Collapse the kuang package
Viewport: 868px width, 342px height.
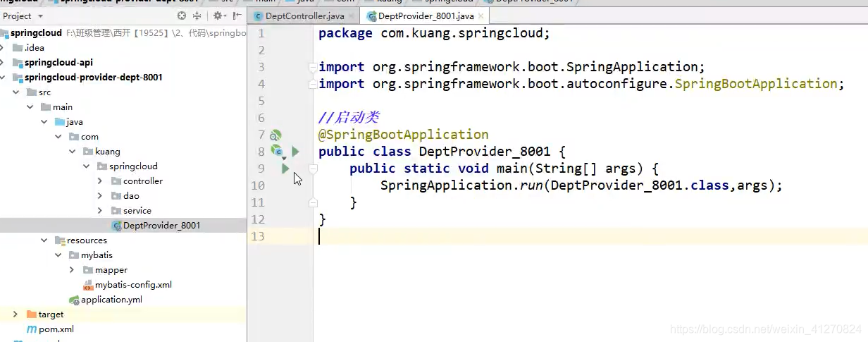(x=72, y=152)
